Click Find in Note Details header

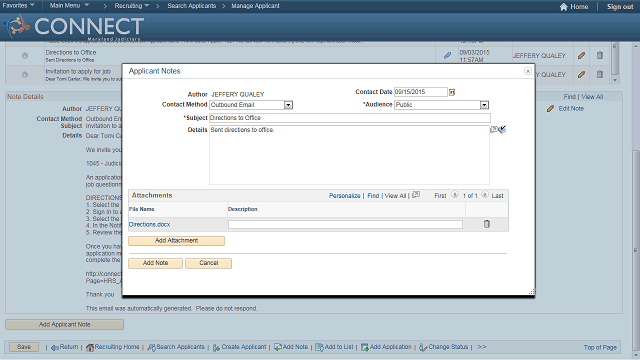click(569, 97)
